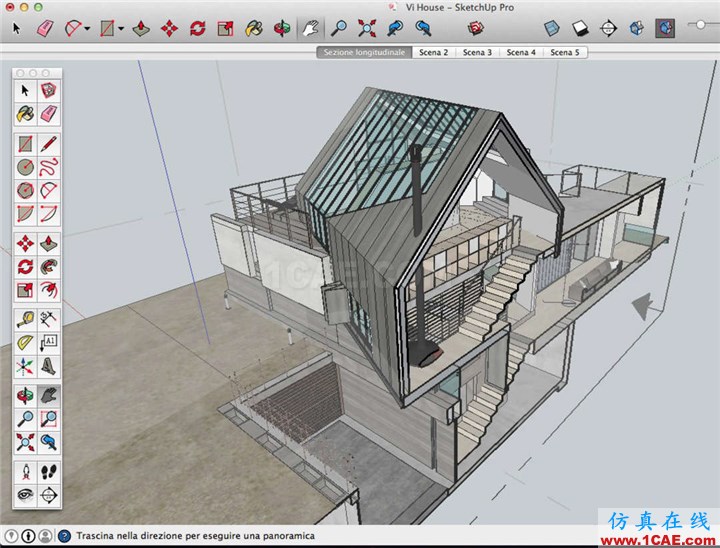Activate the Move tool in the top toolbar
The width and height of the screenshot is (720, 548).
coord(169,28)
